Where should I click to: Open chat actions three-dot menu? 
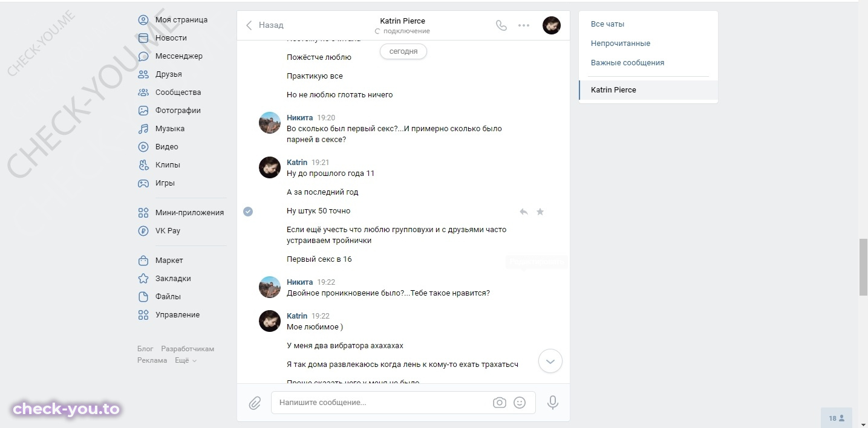pyautogui.click(x=524, y=25)
